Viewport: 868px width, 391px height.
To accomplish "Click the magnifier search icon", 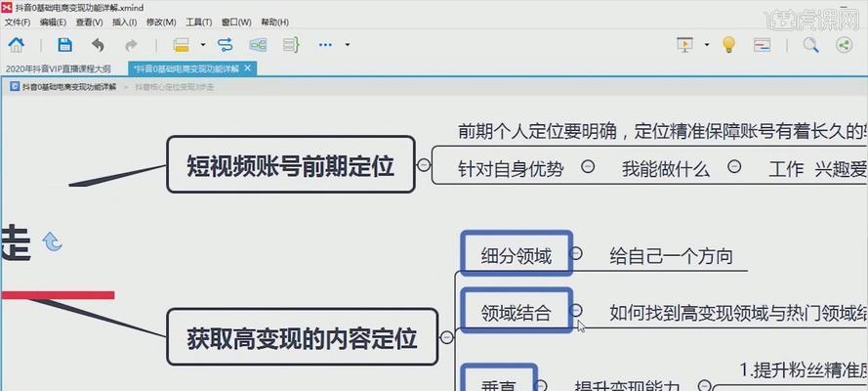I will (811, 45).
